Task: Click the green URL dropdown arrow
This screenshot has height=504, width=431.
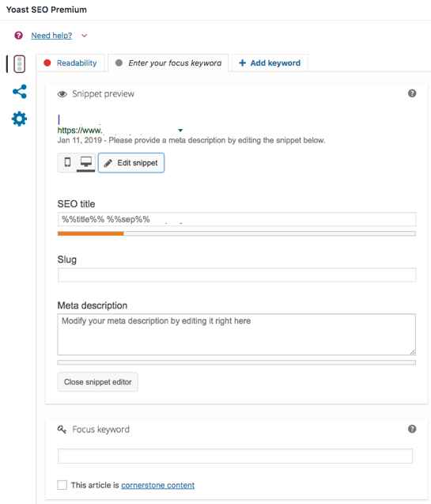Action: click(x=180, y=131)
